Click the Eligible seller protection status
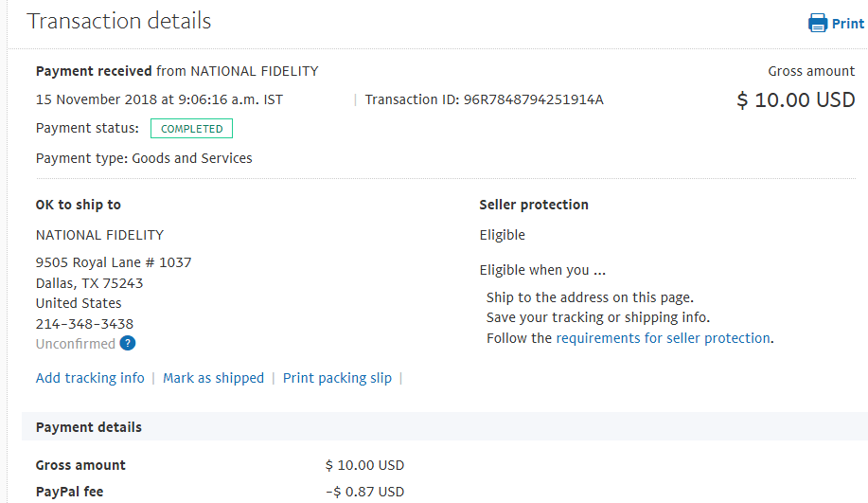The image size is (868, 503). tap(502, 235)
